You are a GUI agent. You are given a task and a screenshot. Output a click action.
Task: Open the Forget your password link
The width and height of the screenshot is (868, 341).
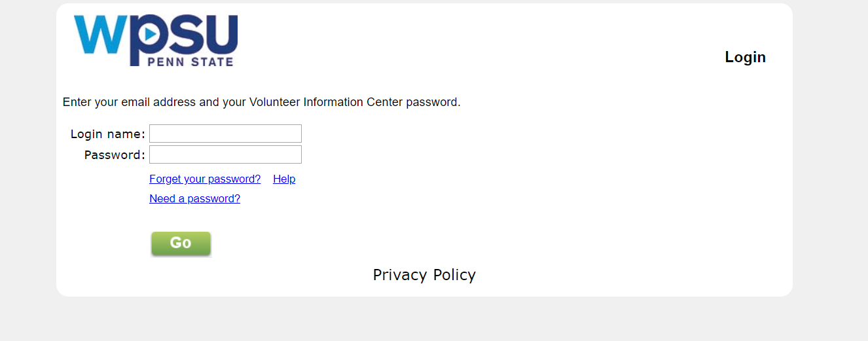point(205,179)
